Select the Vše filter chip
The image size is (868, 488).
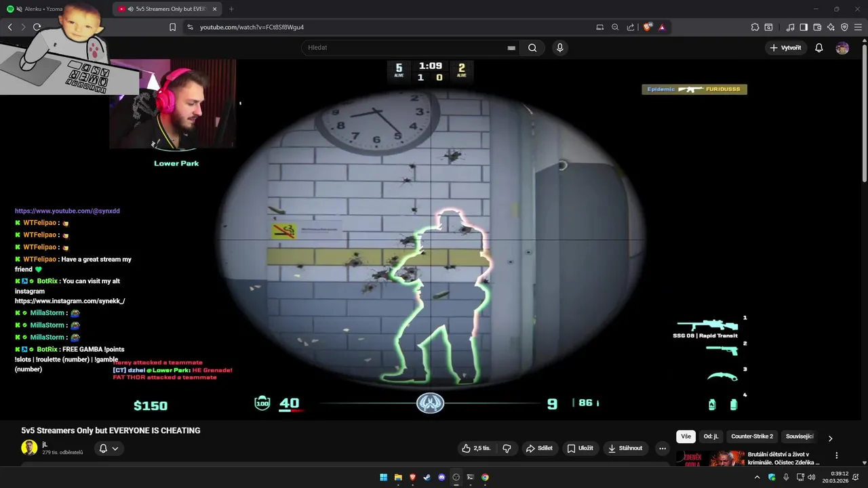click(686, 436)
